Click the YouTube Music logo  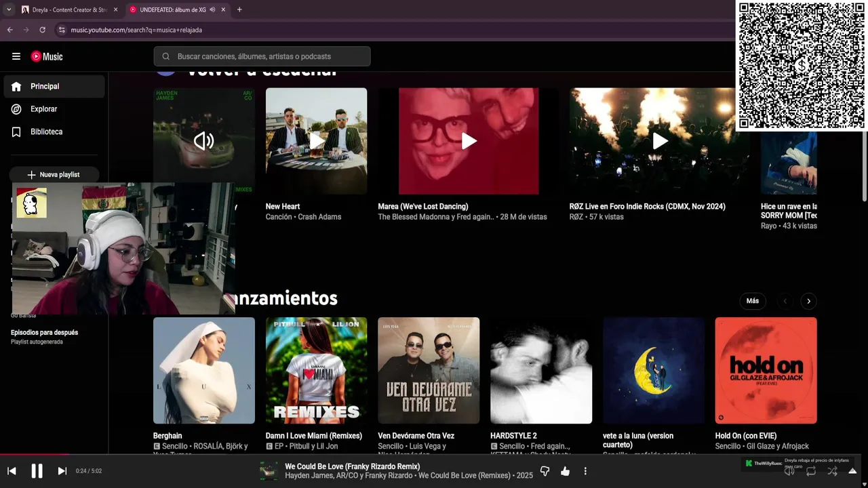(x=47, y=57)
